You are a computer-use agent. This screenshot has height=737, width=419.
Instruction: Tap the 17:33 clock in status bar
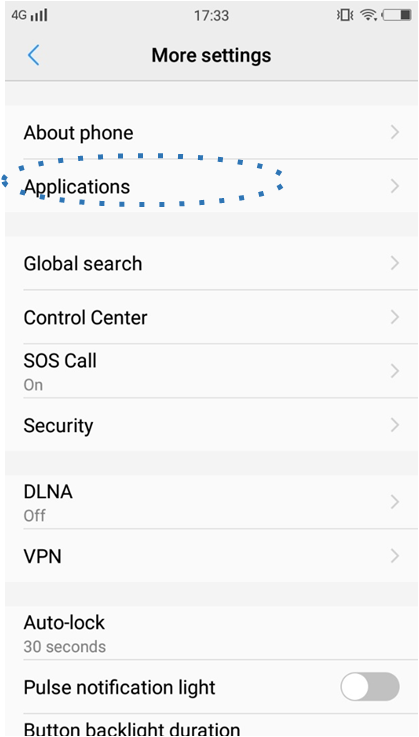coord(211,16)
